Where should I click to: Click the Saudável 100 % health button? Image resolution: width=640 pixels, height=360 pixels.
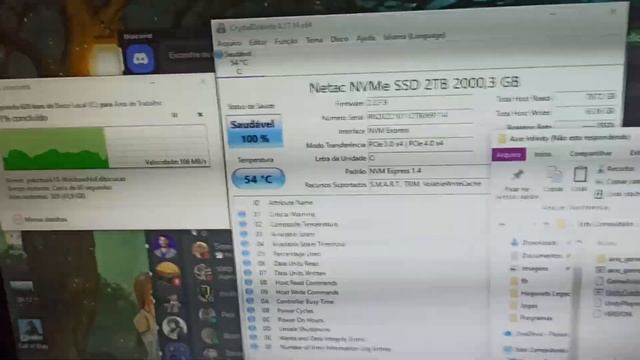click(254, 131)
